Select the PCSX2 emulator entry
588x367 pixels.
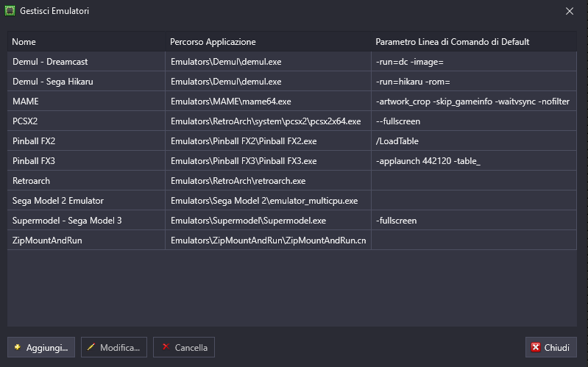tap(291, 121)
